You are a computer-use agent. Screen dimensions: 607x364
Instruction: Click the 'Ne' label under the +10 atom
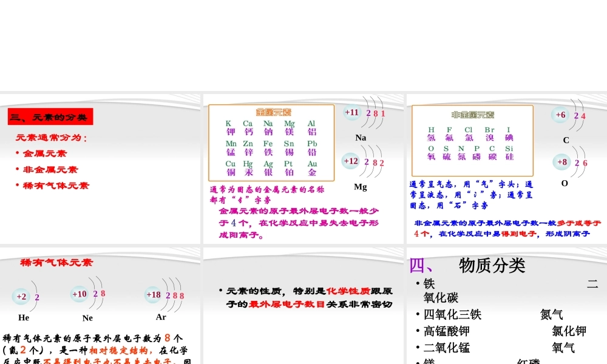coord(87,318)
